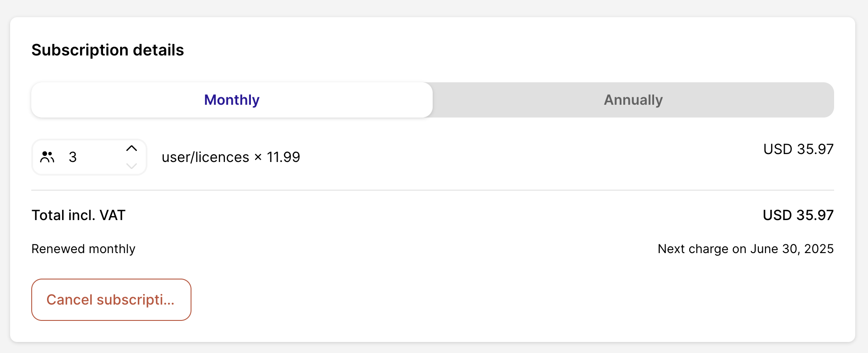Screen dimensions: 868x353
Task: Click the bold USD 35.97 total
Action: pos(798,215)
